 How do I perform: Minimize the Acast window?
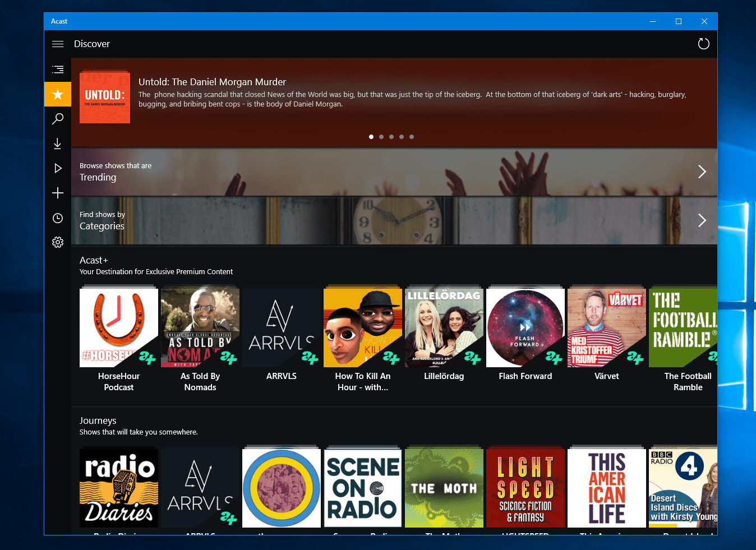click(653, 21)
